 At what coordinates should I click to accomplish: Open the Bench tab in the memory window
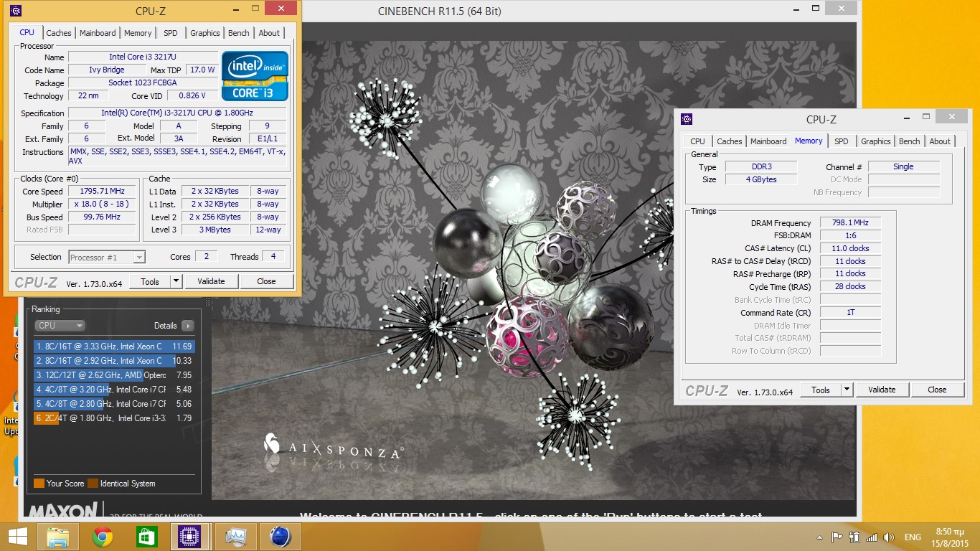point(910,141)
